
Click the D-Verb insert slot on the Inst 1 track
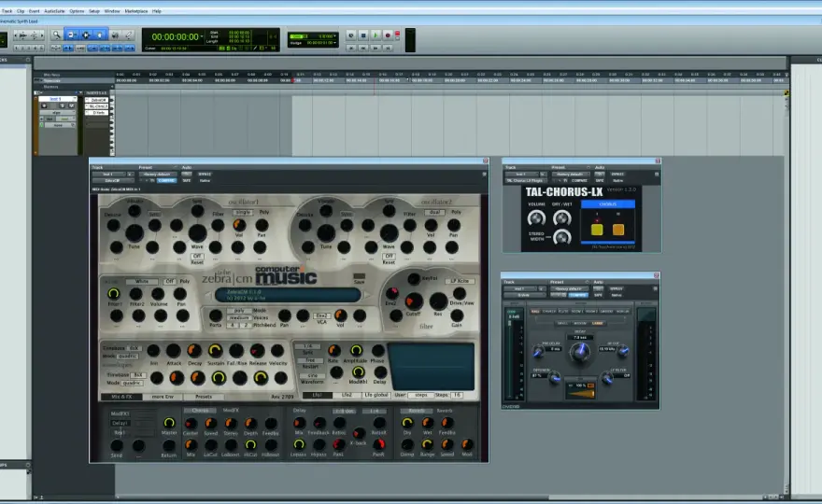[x=97, y=112]
